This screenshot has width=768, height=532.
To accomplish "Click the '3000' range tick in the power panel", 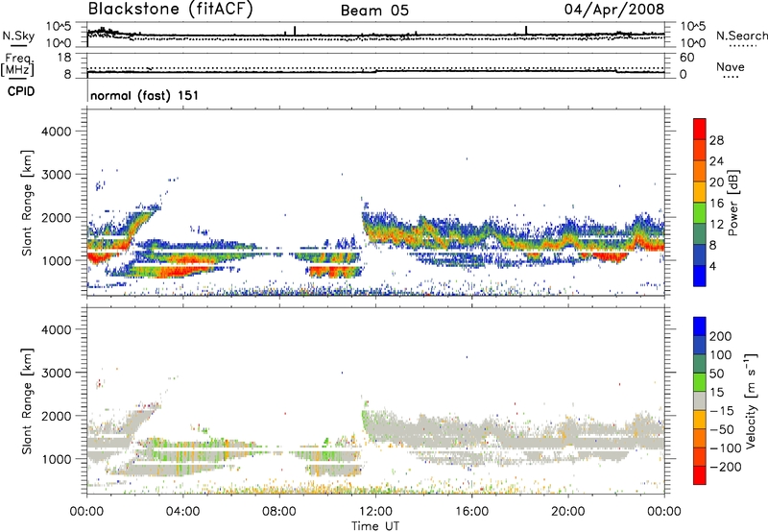I will (x=57, y=175).
